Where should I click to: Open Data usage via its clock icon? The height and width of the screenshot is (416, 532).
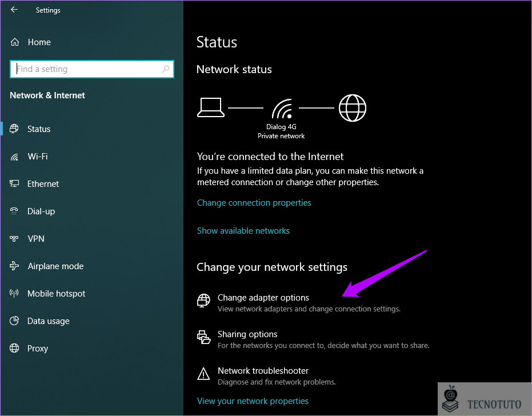[x=14, y=321]
